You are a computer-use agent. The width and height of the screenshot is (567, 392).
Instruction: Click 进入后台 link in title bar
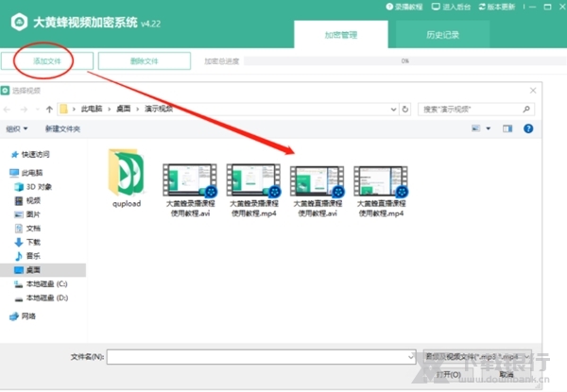pyautogui.click(x=452, y=7)
